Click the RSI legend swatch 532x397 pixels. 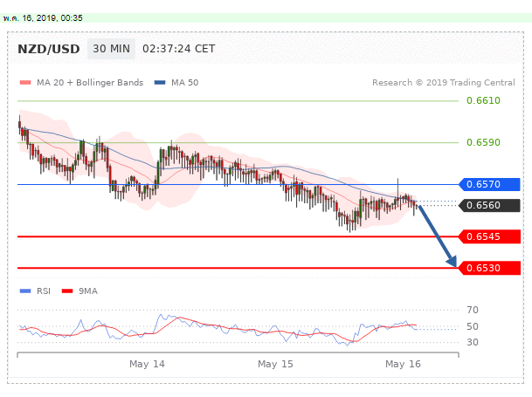point(25,291)
